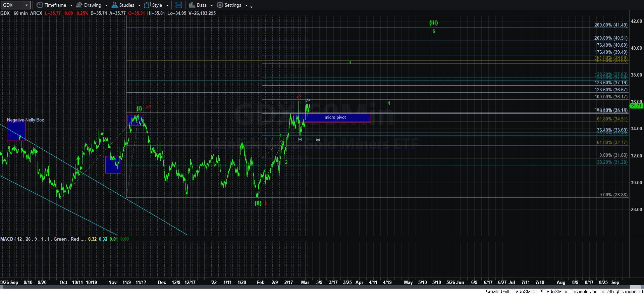644x294 pixels.
Task: Select the red 'c?' wave label
Action: (x=299, y=97)
